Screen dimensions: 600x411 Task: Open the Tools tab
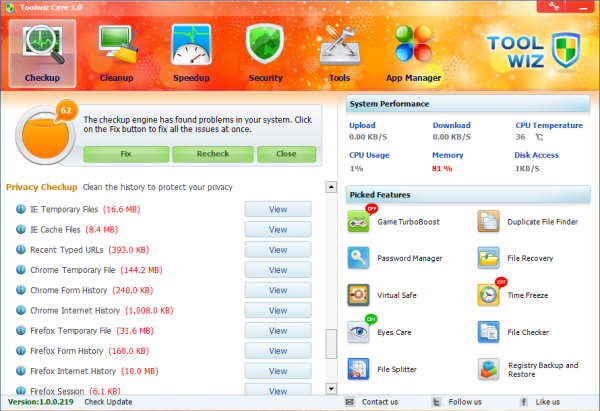tap(339, 54)
